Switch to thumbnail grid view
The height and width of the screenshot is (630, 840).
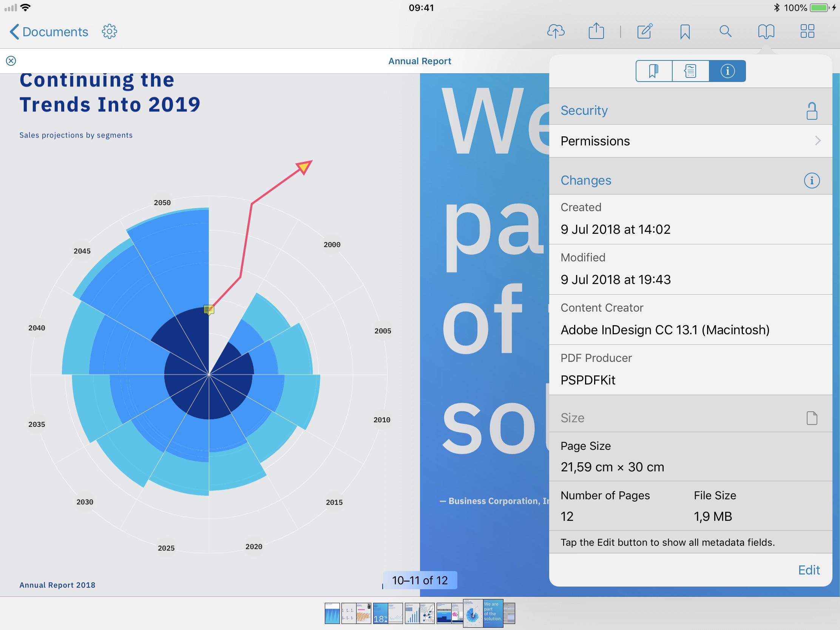(807, 31)
